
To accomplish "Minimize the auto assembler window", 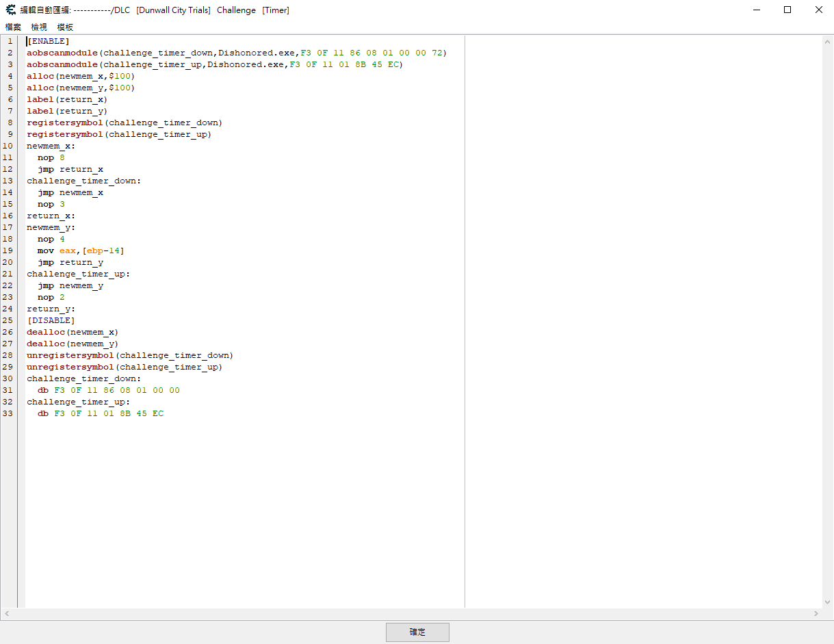I will pos(756,10).
